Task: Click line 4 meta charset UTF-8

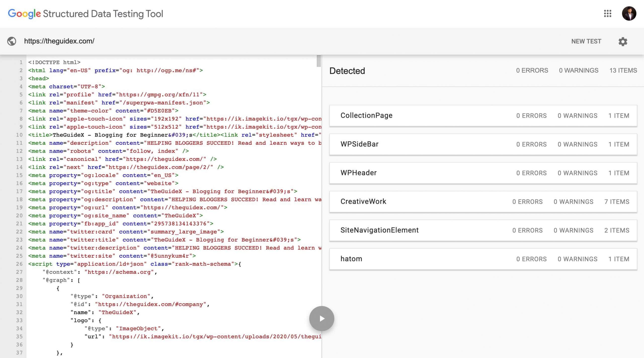Action: coord(66,86)
